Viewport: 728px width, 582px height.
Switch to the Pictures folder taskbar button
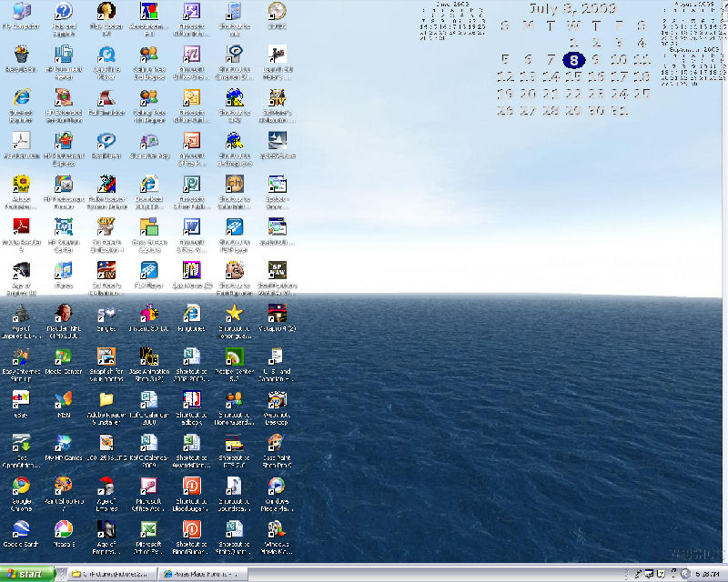click(106, 574)
